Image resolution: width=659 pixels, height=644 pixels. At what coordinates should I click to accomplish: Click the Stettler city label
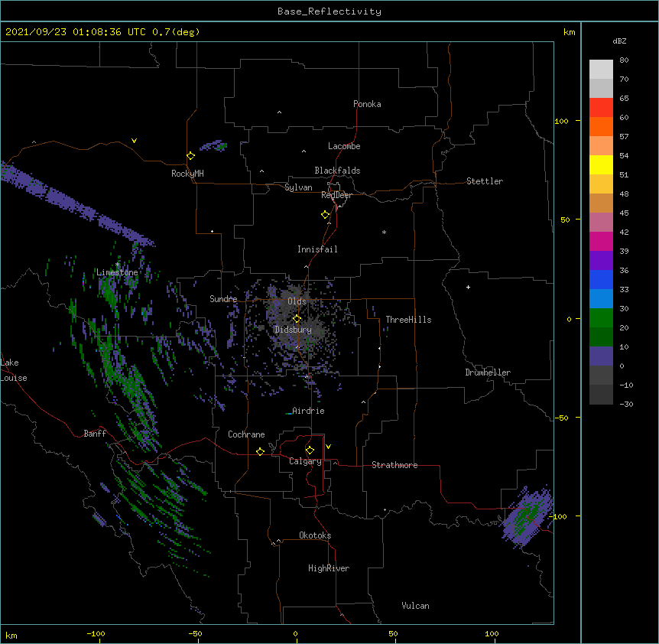(x=485, y=181)
